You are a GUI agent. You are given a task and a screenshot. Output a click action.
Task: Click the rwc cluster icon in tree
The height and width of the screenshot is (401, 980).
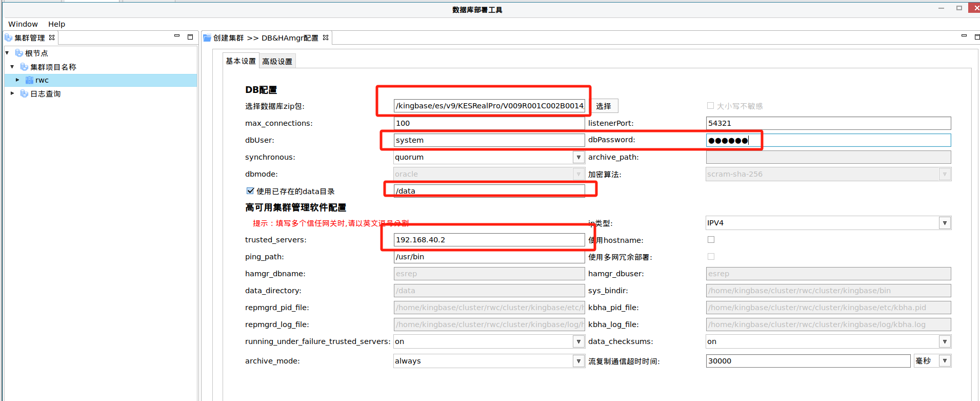[30, 80]
